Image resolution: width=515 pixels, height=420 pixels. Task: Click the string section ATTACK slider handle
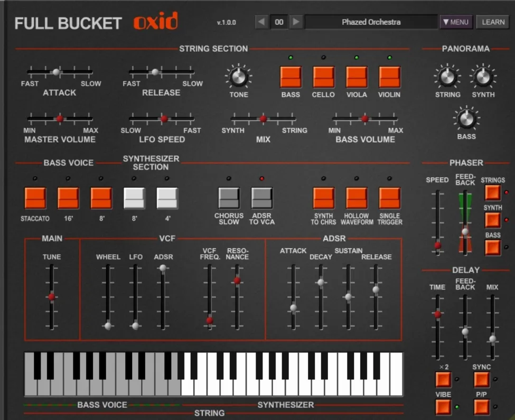tap(57, 72)
